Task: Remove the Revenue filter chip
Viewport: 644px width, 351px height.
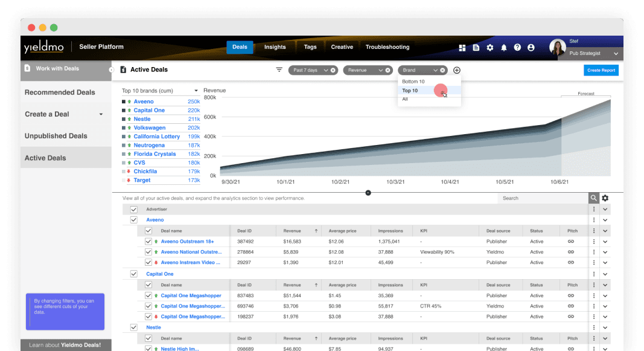Action: tap(387, 70)
